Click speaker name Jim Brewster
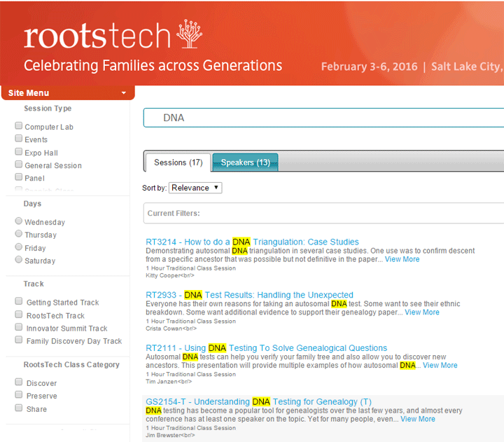Viewport: 504px width, 442px height. pyautogui.click(x=163, y=436)
